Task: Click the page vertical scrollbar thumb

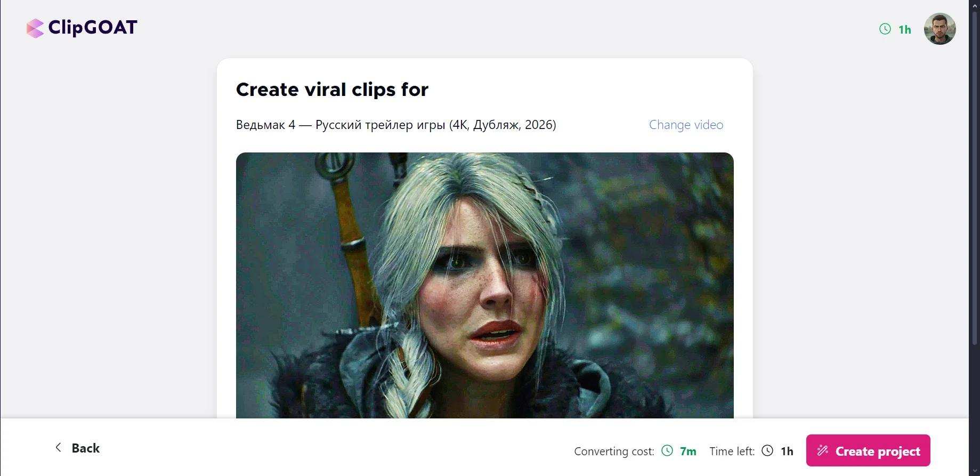Action: click(975, 177)
